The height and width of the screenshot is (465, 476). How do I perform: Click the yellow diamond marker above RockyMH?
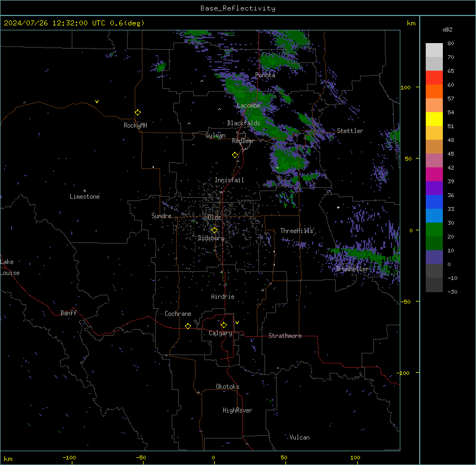tap(137, 113)
